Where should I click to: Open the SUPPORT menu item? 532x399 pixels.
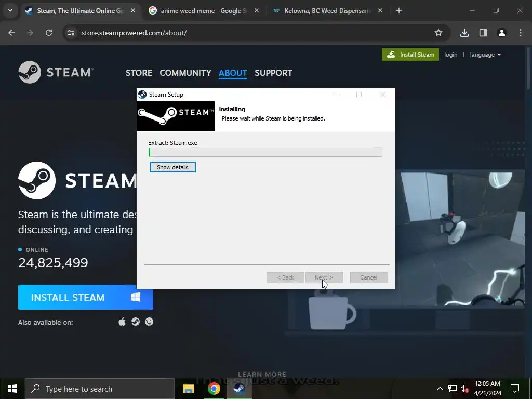click(x=273, y=73)
